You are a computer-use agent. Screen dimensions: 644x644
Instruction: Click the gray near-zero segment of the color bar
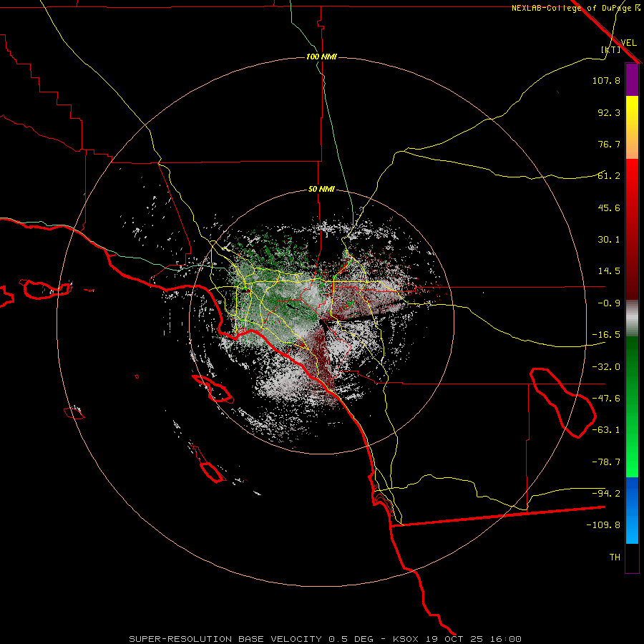pos(632,318)
